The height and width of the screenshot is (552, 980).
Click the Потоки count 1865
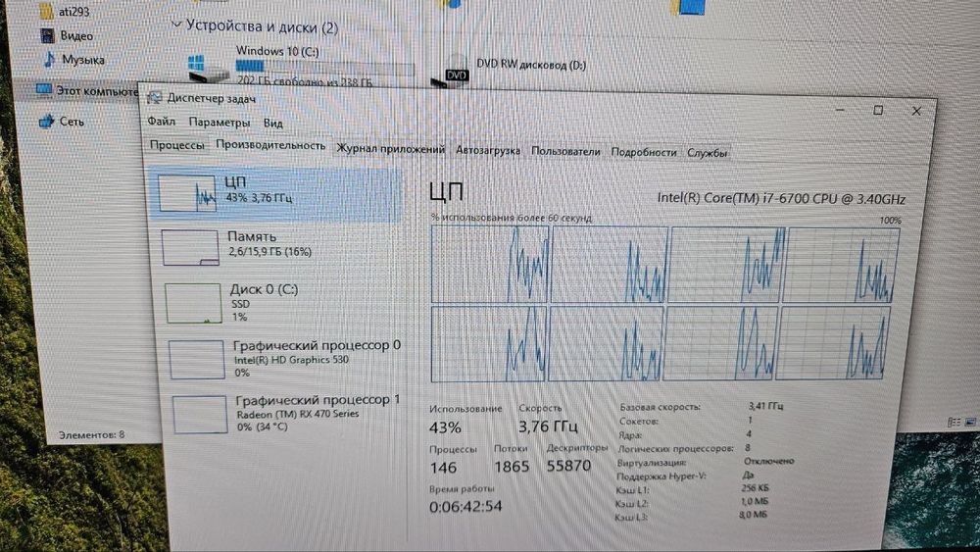[512, 467]
